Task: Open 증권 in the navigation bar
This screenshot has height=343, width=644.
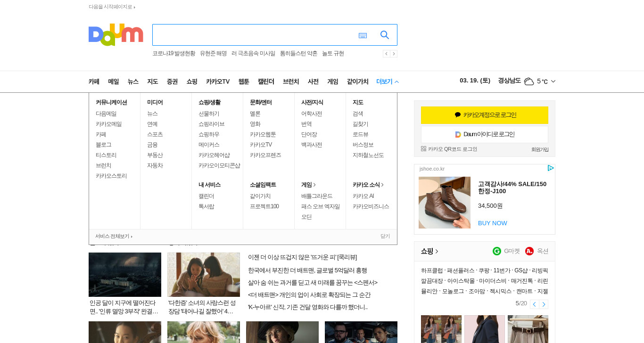Action: [x=172, y=82]
